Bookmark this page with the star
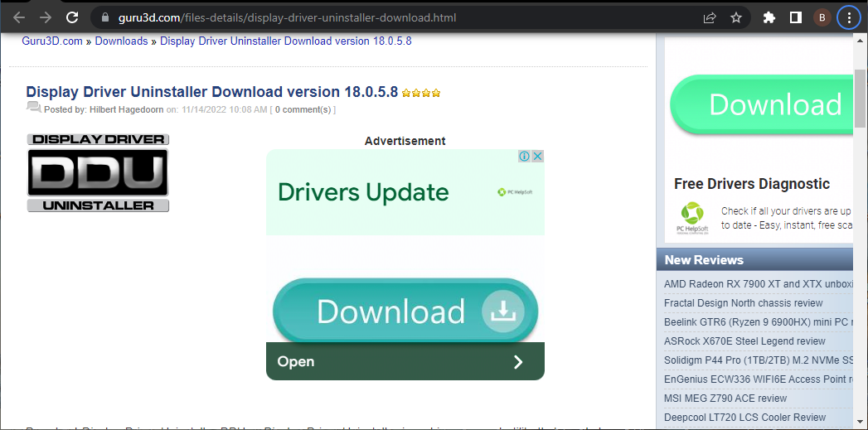 (735, 17)
